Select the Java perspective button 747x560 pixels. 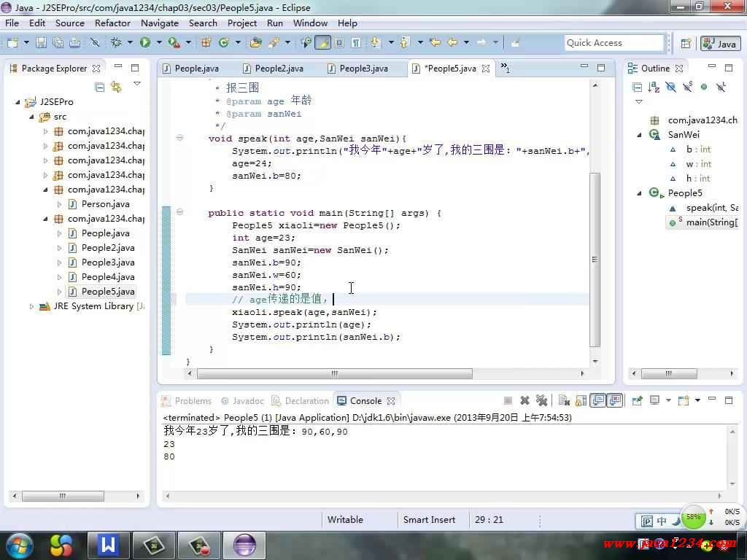coord(720,43)
